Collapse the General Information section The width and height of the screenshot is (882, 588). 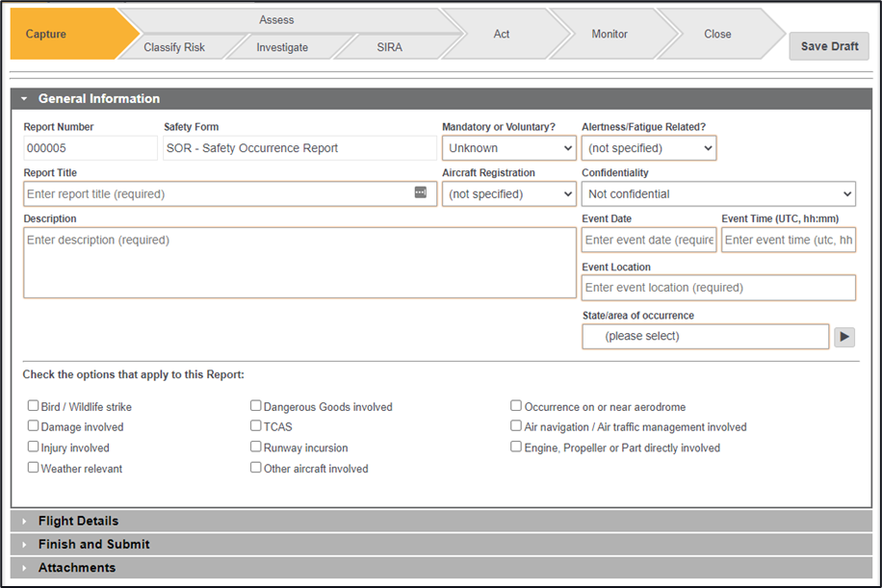click(x=98, y=98)
